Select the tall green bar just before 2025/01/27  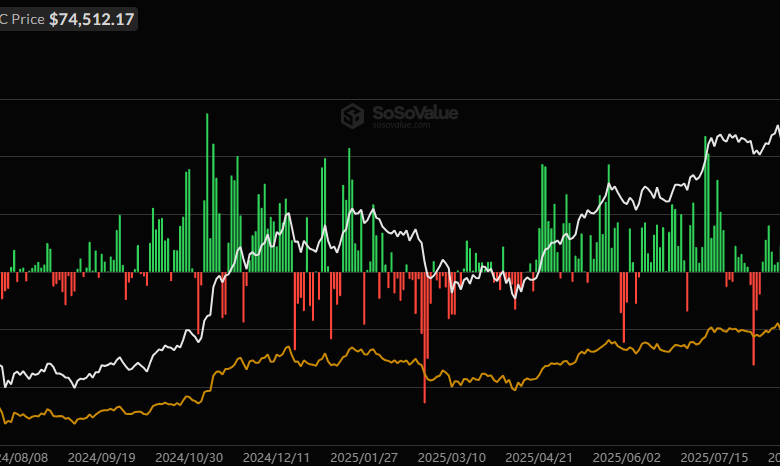348,205
